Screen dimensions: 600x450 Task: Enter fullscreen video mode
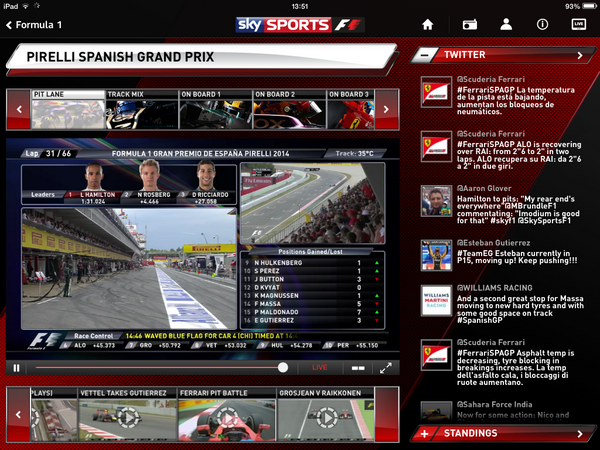pyautogui.click(x=386, y=368)
